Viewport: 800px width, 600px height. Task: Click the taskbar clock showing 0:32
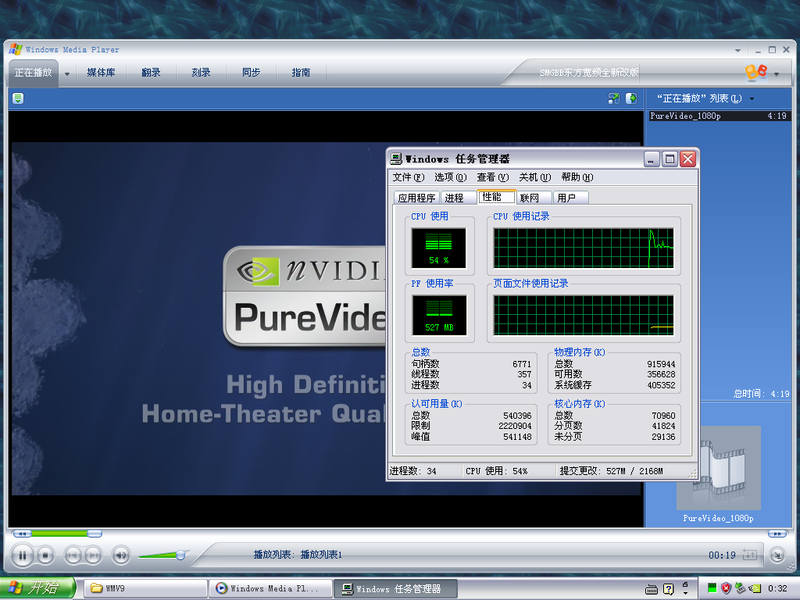[x=777, y=589]
